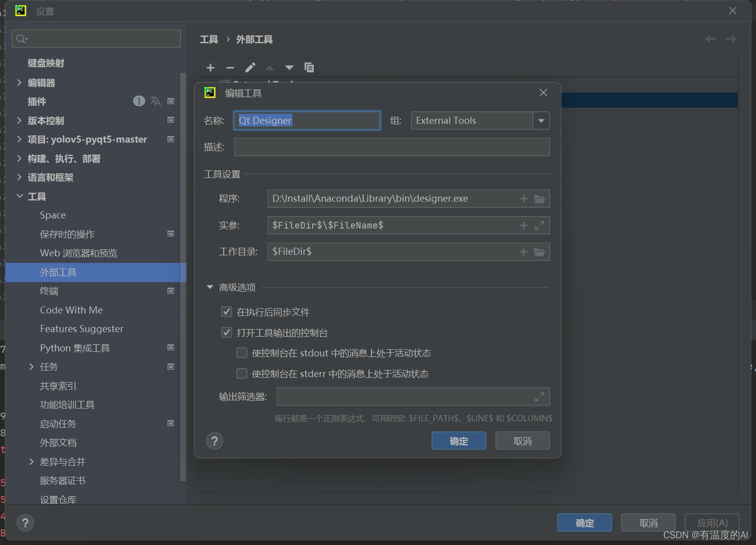The height and width of the screenshot is (545, 756).
Task: Open help in the 编辑工具 dialog
Action: click(215, 441)
